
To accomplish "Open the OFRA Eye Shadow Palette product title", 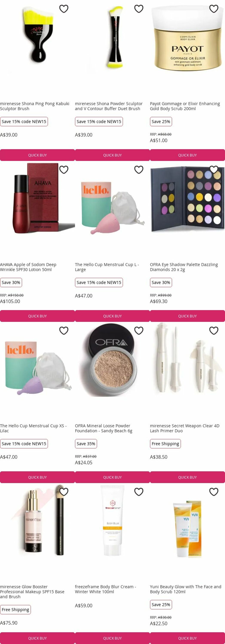I will (x=184, y=267).
